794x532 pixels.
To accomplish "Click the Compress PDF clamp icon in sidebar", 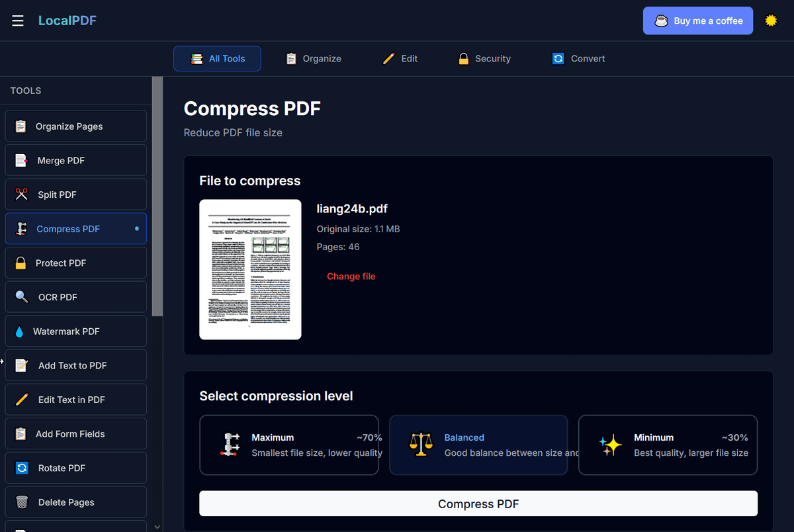I will click(21, 229).
